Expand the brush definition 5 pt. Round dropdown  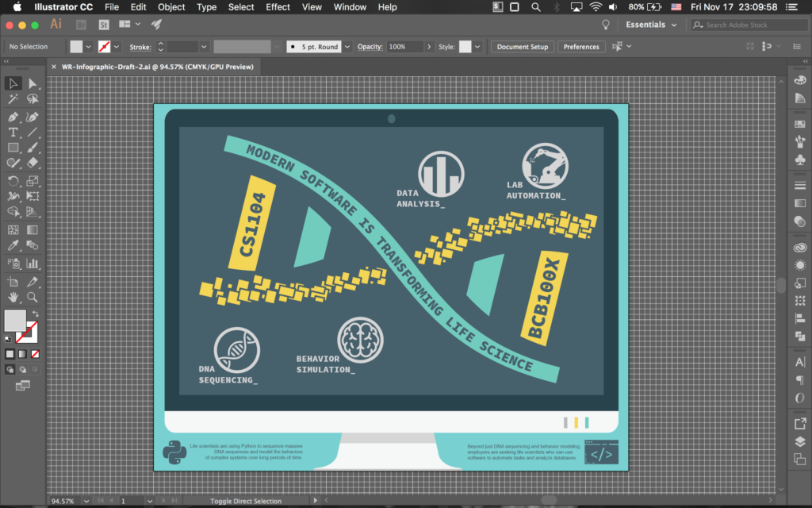(345, 47)
